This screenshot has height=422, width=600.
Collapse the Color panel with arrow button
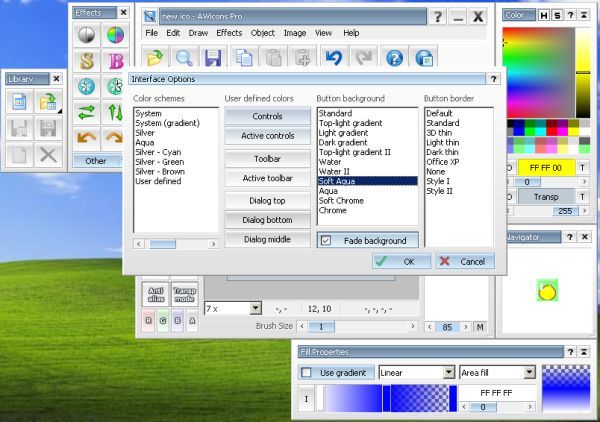coord(584,15)
